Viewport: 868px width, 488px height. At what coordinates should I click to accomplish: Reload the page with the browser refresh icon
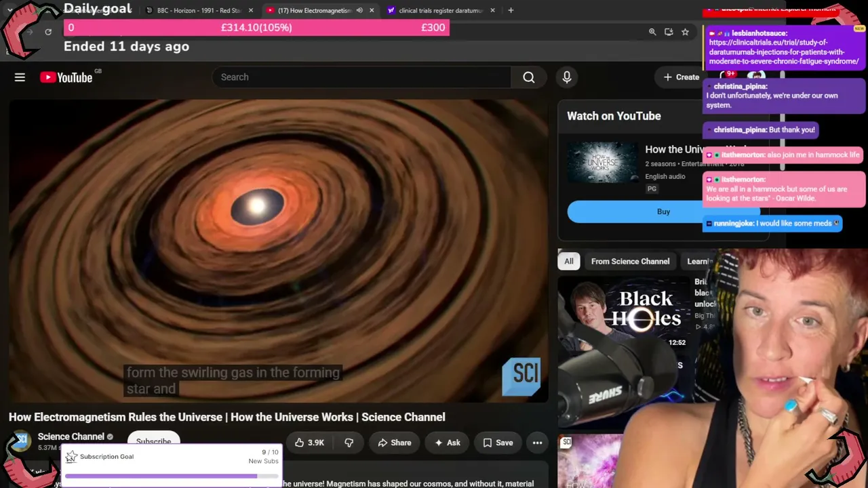point(48,32)
